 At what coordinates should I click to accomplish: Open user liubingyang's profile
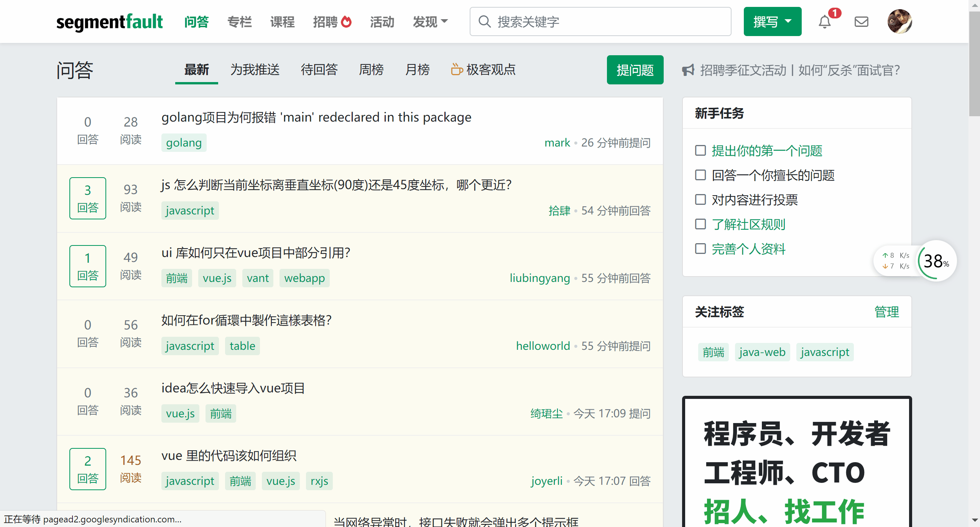click(x=540, y=278)
